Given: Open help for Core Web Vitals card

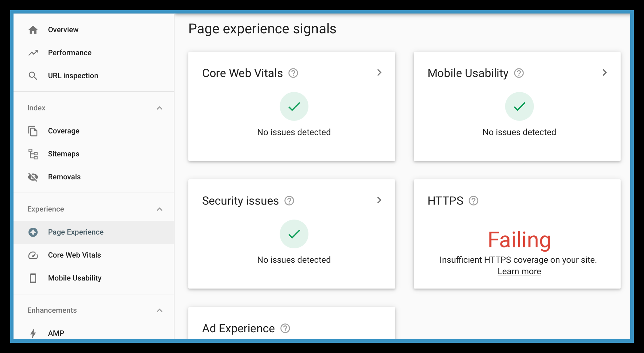Looking at the screenshot, I should 293,73.
